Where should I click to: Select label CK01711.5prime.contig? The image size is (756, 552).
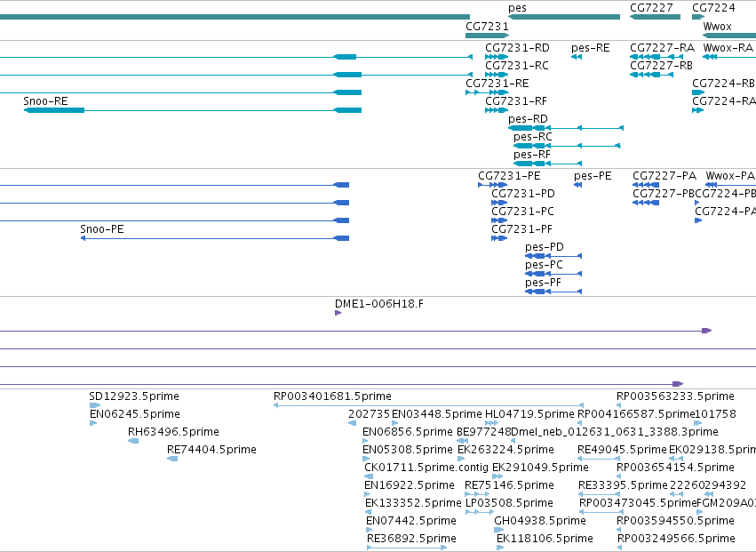(x=426, y=468)
